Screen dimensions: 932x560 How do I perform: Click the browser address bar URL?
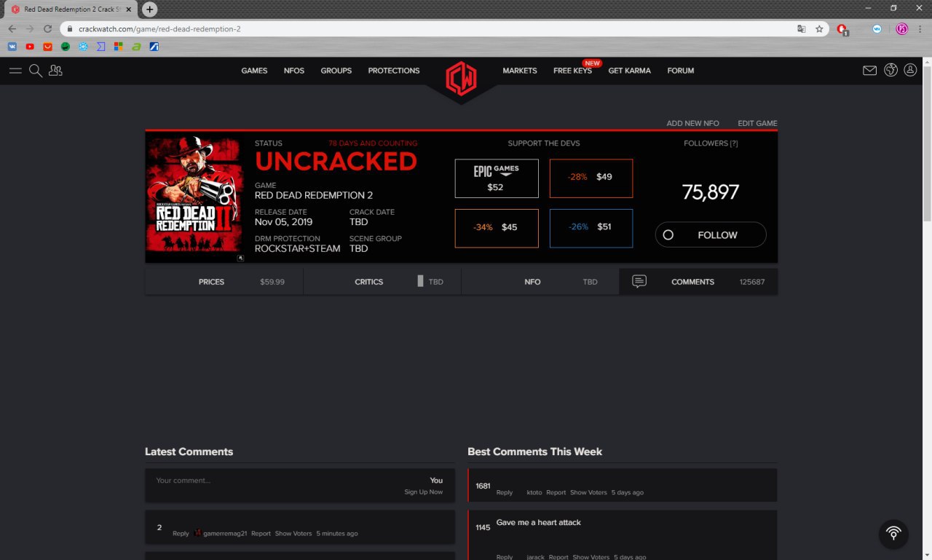tap(159, 29)
